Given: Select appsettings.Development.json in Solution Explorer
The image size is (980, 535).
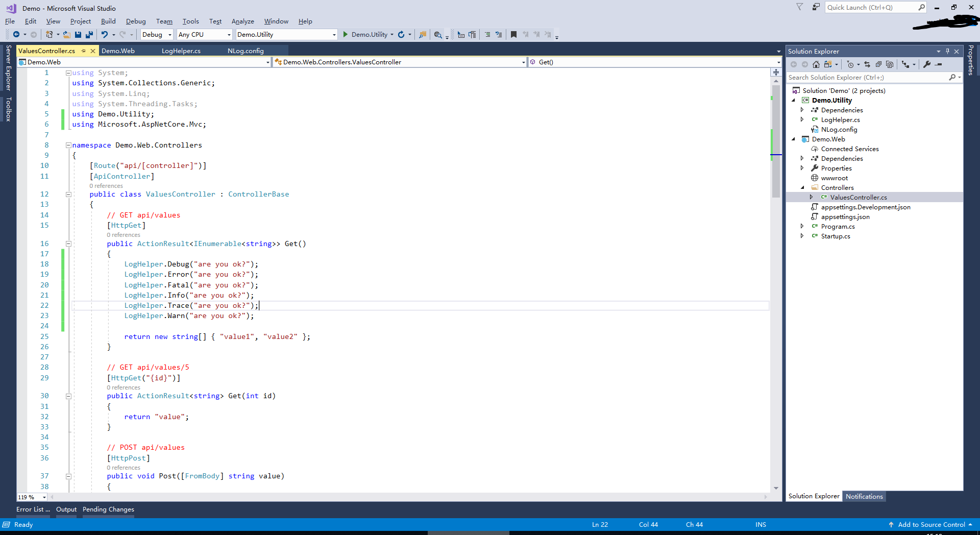Looking at the screenshot, I should coord(866,207).
